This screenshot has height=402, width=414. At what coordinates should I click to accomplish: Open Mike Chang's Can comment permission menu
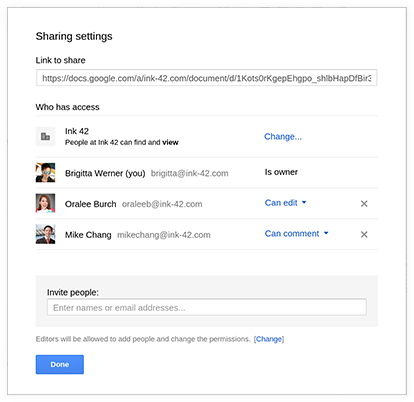296,233
